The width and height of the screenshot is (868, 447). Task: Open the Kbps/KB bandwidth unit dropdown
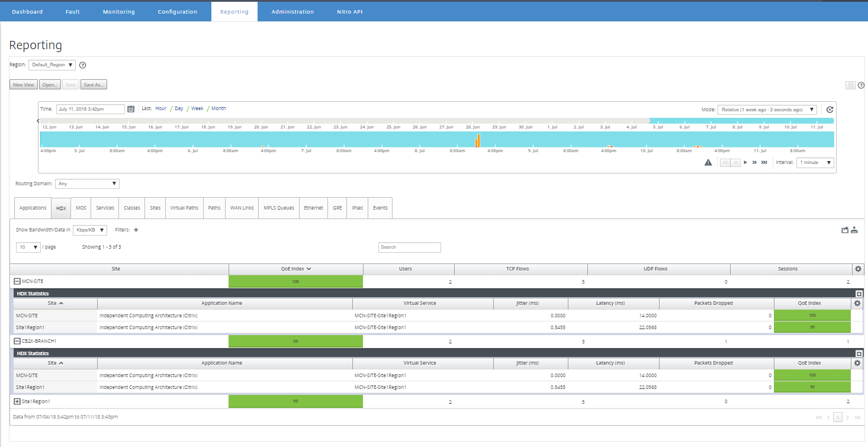click(90, 230)
